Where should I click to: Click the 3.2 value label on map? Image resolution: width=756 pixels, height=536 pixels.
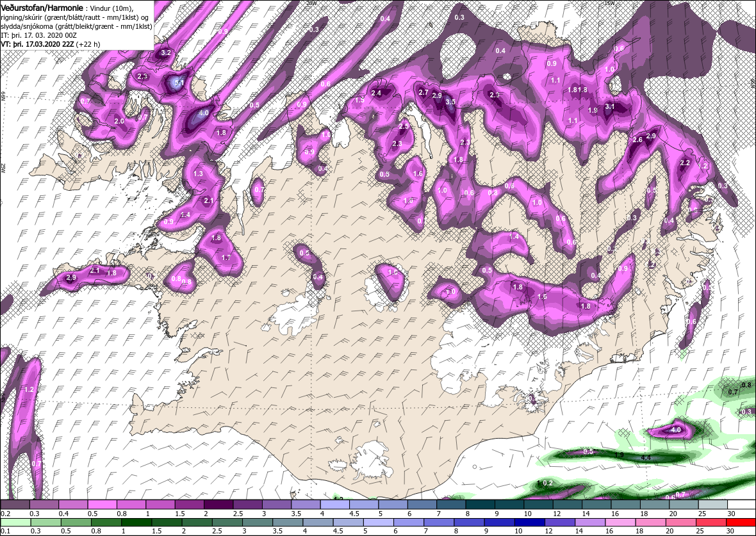point(165,53)
